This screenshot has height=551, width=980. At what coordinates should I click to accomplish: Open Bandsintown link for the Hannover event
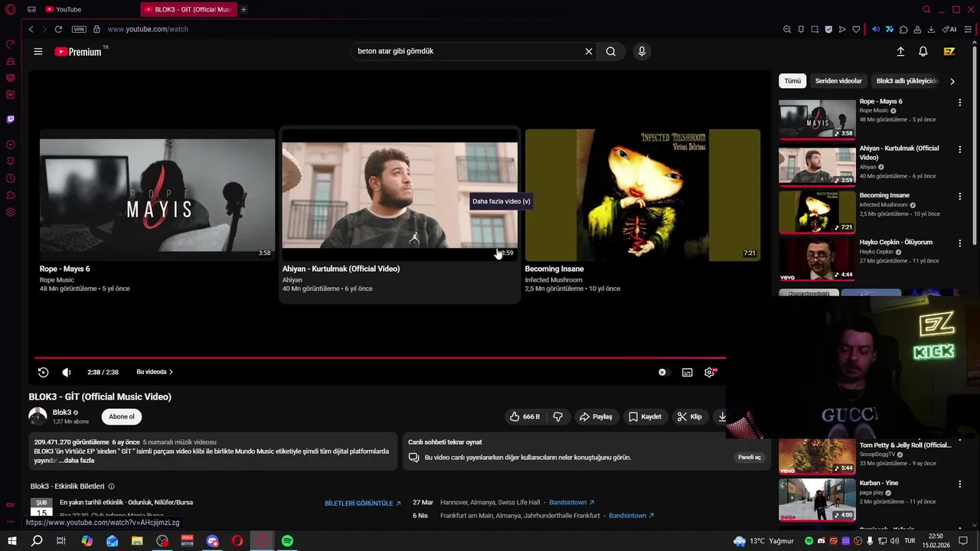point(571,503)
